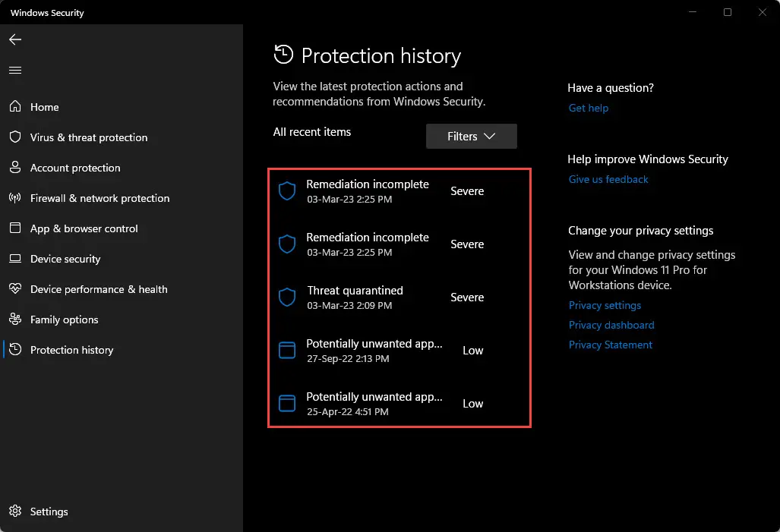Open the Account protection icon

pos(14,168)
